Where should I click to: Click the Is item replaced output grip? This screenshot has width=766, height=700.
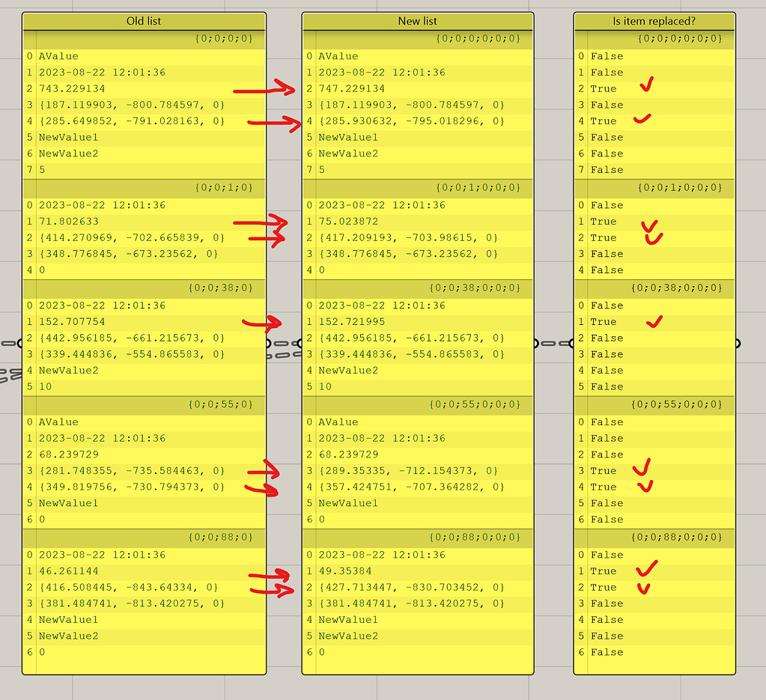[x=737, y=343]
